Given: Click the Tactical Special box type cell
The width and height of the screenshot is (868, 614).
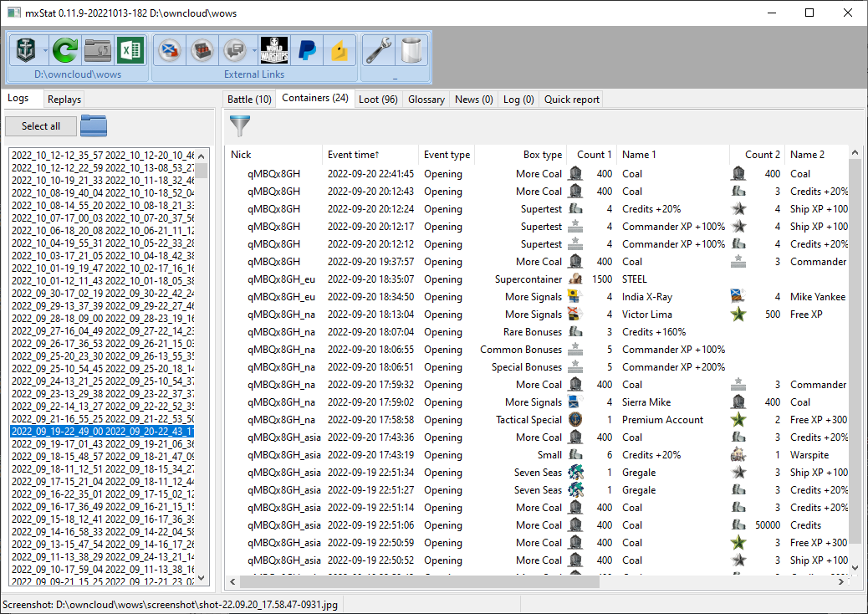Looking at the screenshot, I should pyautogui.click(x=528, y=420).
